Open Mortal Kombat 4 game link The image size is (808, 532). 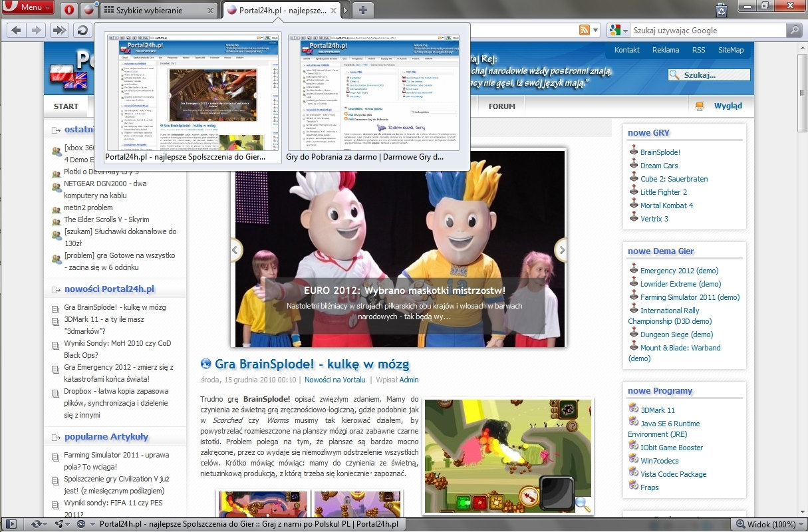point(666,205)
